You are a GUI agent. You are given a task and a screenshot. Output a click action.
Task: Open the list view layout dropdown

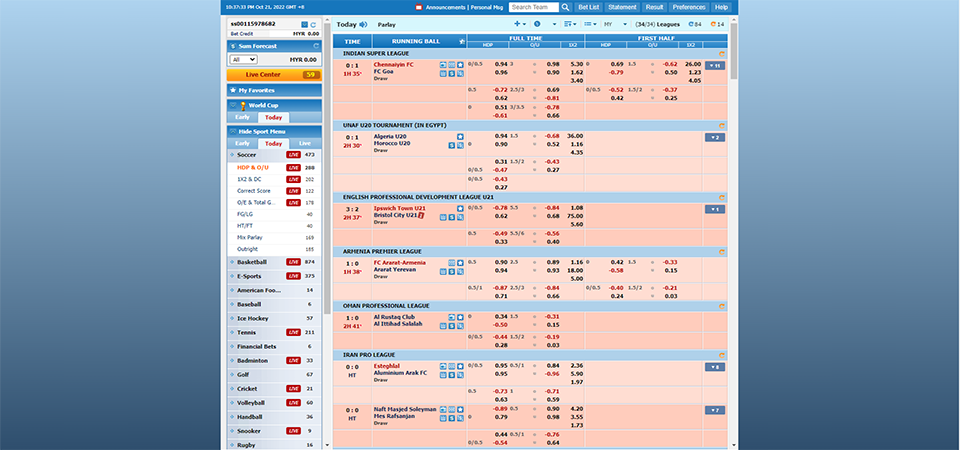(x=590, y=24)
